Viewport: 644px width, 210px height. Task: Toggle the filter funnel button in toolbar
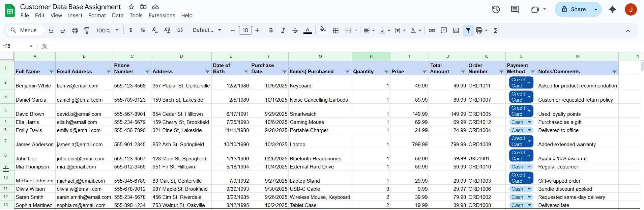[468, 30]
